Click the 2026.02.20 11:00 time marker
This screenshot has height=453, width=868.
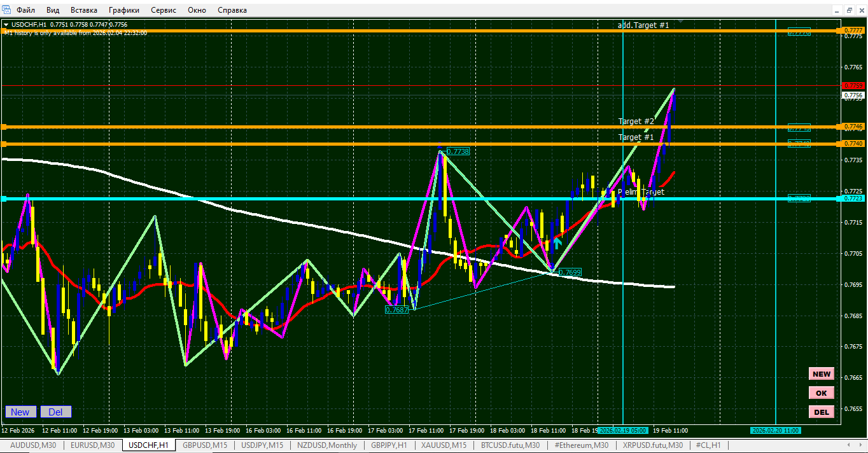pyautogui.click(x=776, y=430)
